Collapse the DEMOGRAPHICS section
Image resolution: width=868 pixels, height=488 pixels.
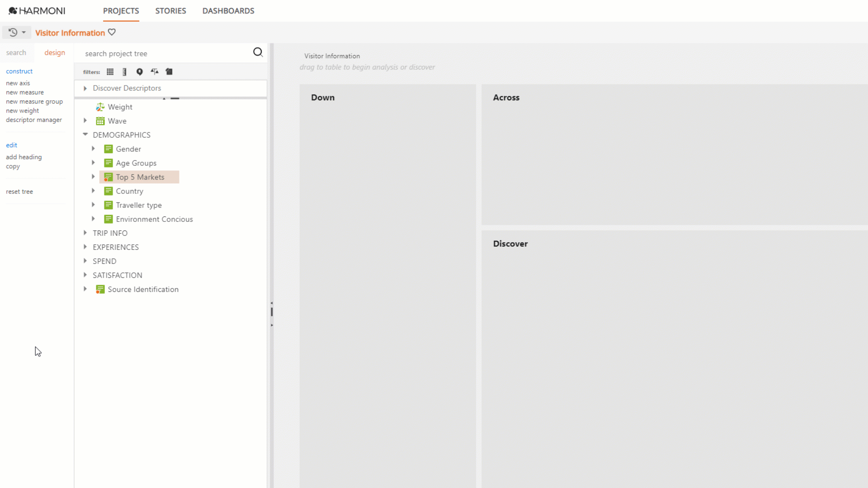pyautogui.click(x=85, y=134)
